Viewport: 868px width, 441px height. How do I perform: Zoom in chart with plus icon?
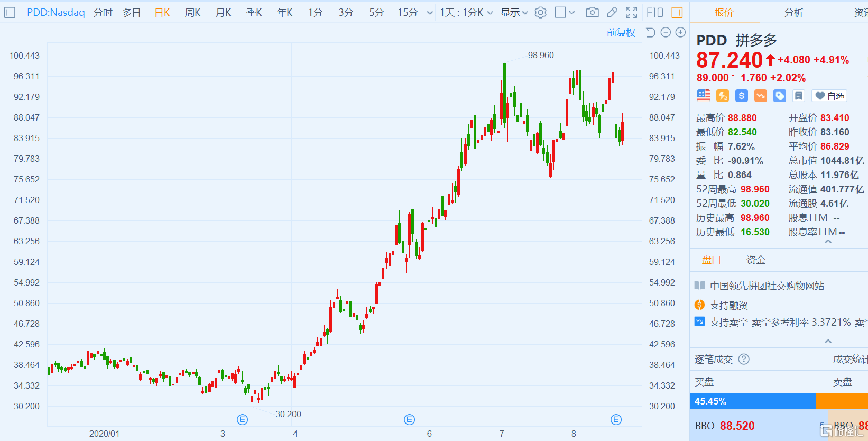680,32
